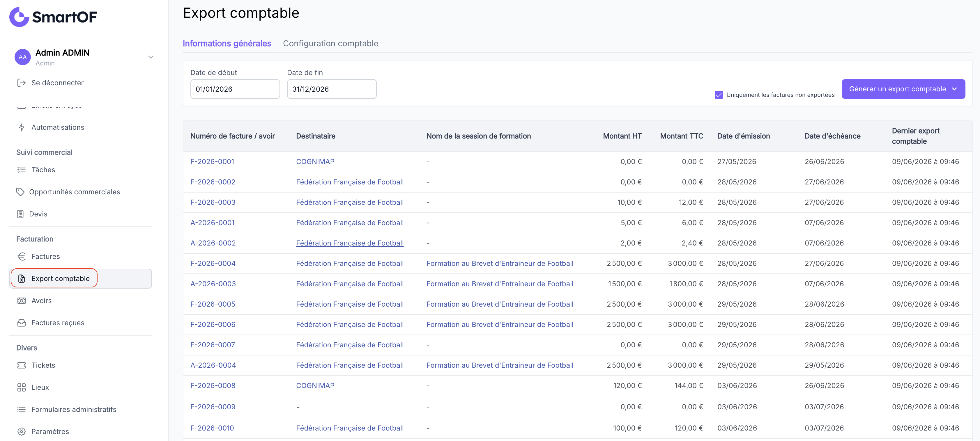Click the Factures euro icon
Viewport: 980px width, 441px height.
pos(21,257)
